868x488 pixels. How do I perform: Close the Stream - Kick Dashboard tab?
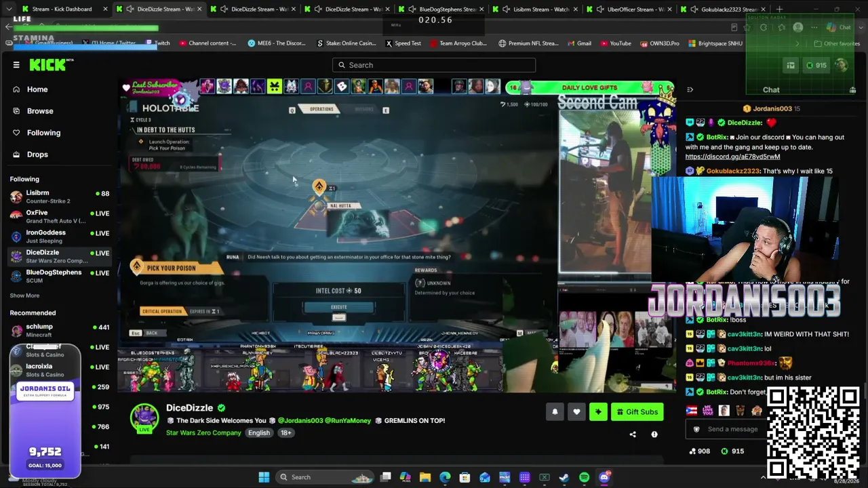[x=106, y=9]
